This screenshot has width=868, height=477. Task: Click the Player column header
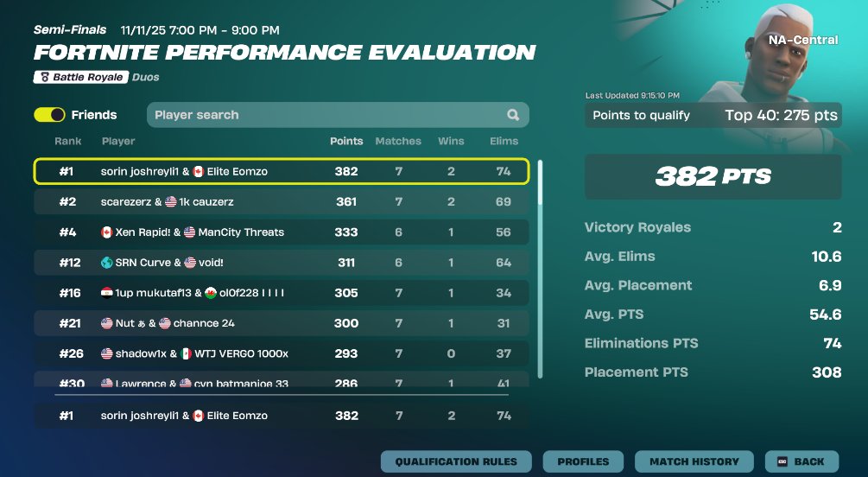(118, 141)
